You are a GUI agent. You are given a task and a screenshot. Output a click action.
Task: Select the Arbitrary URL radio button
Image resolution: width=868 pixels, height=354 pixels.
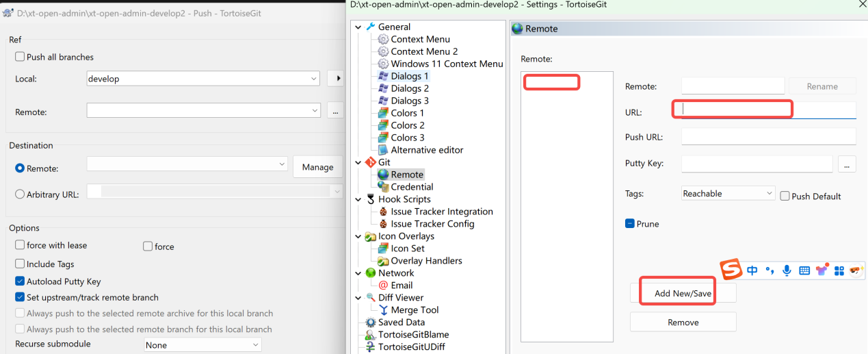point(20,194)
